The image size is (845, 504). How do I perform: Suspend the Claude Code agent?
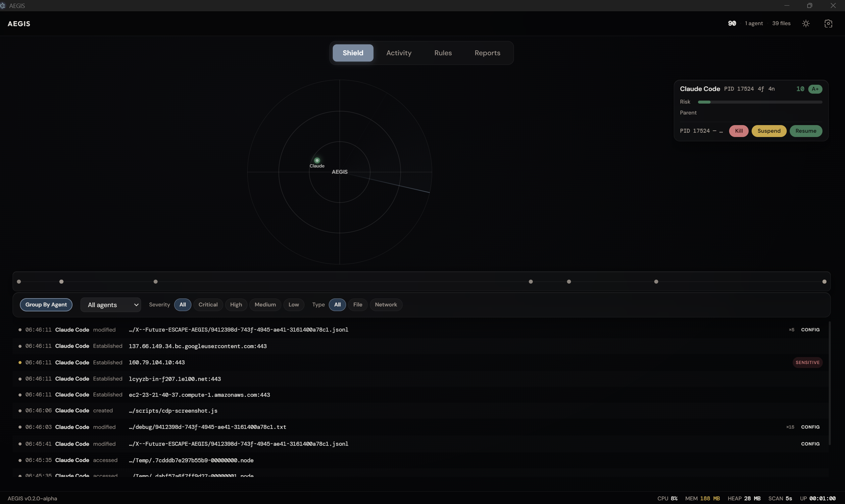tap(769, 131)
